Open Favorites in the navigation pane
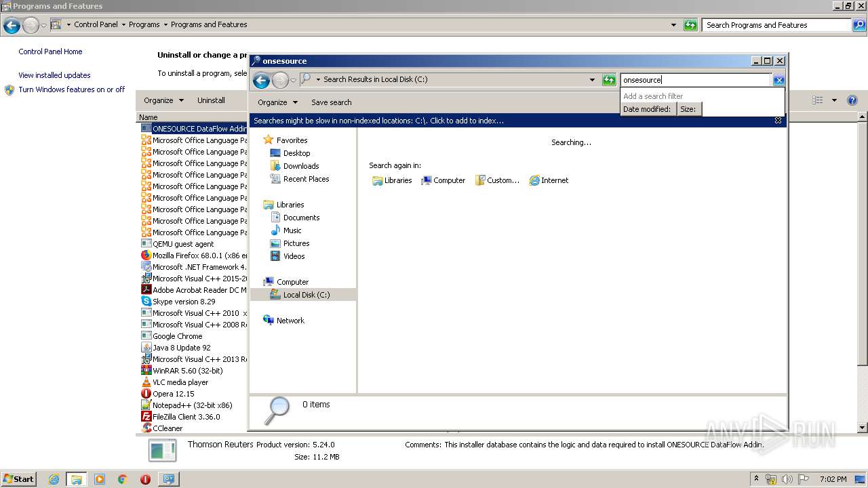 [x=292, y=140]
